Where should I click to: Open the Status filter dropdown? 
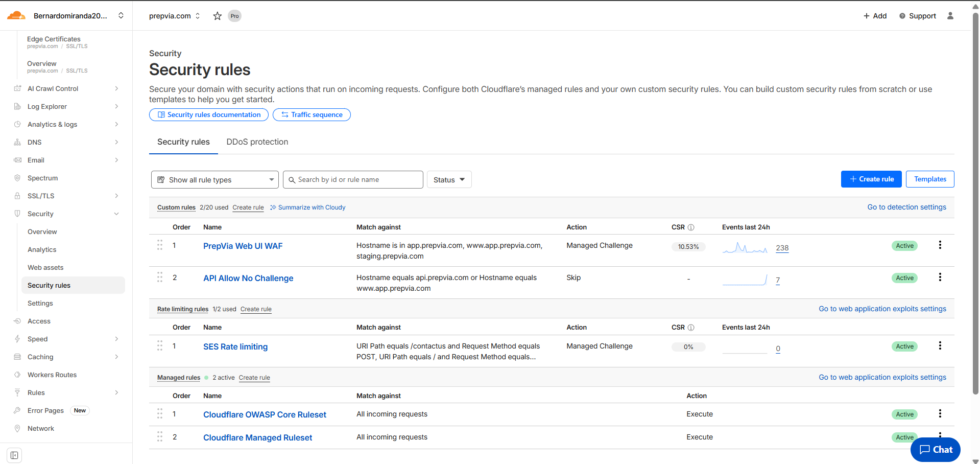coord(449,180)
